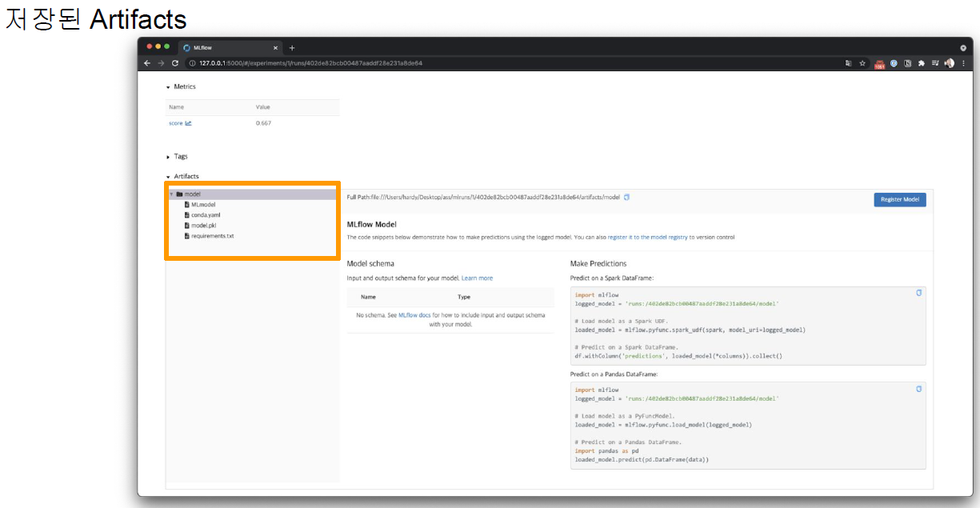The height and width of the screenshot is (508, 980).
Task: Open the Extensions puzzle piece menu
Action: (921, 62)
